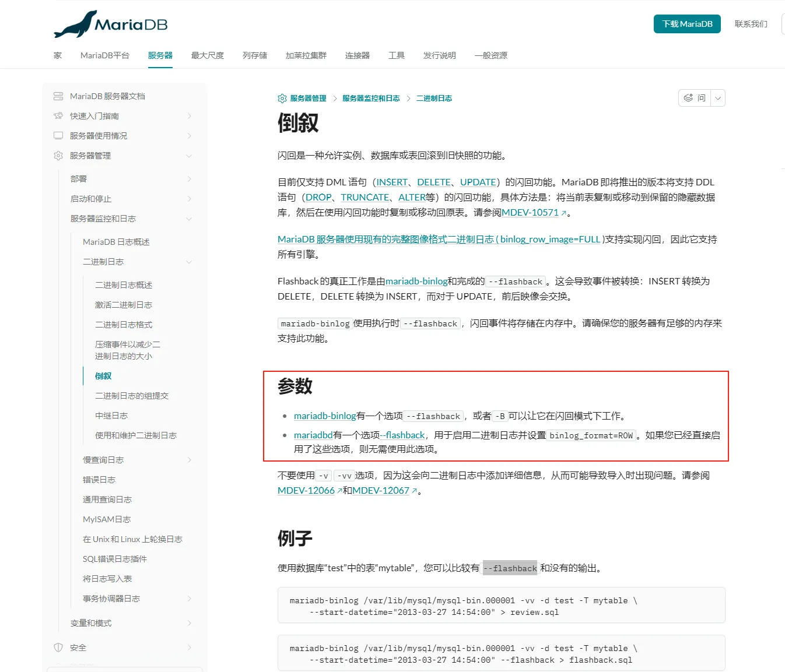Open the 家 navigation tab
Image resolution: width=785 pixels, height=672 pixels.
pyautogui.click(x=58, y=55)
